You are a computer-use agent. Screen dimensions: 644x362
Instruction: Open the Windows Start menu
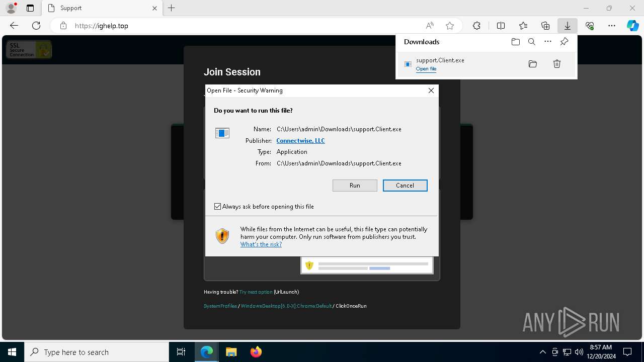point(12,352)
